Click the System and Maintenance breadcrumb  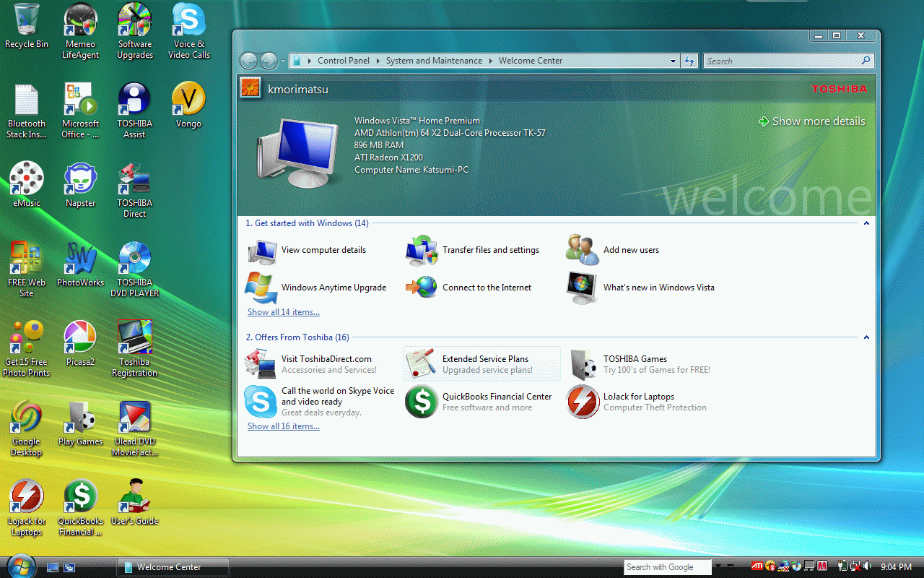[x=434, y=61]
